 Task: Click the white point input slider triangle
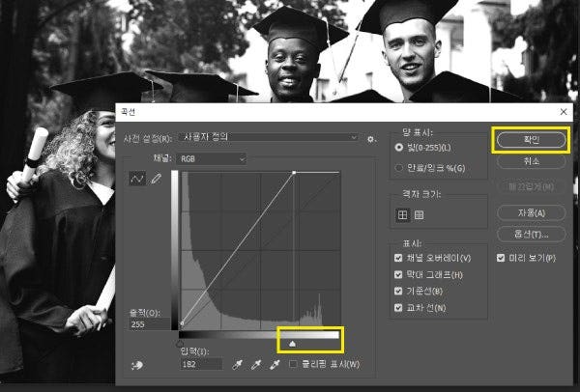click(292, 344)
